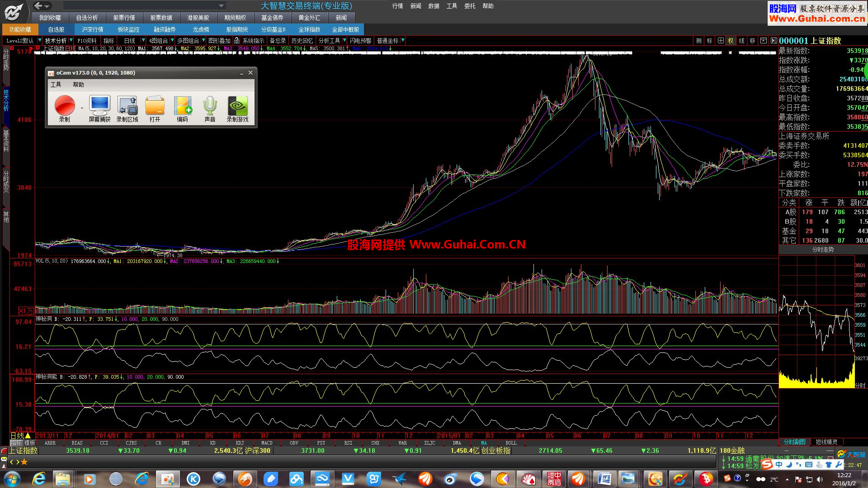The height and width of the screenshot is (488, 868).
Task: Click the lock icon next to 图形叠加
Action: click(236, 41)
